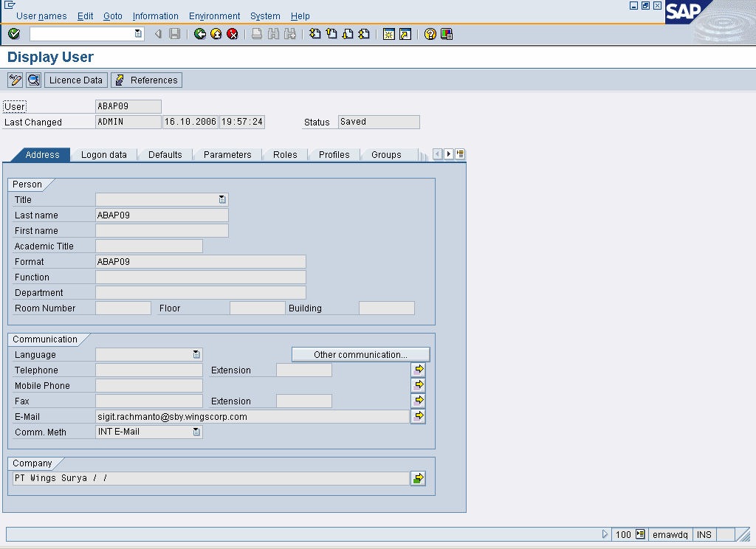This screenshot has width=756, height=549.
Task: Click the Other communication... button
Action: (360, 354)
